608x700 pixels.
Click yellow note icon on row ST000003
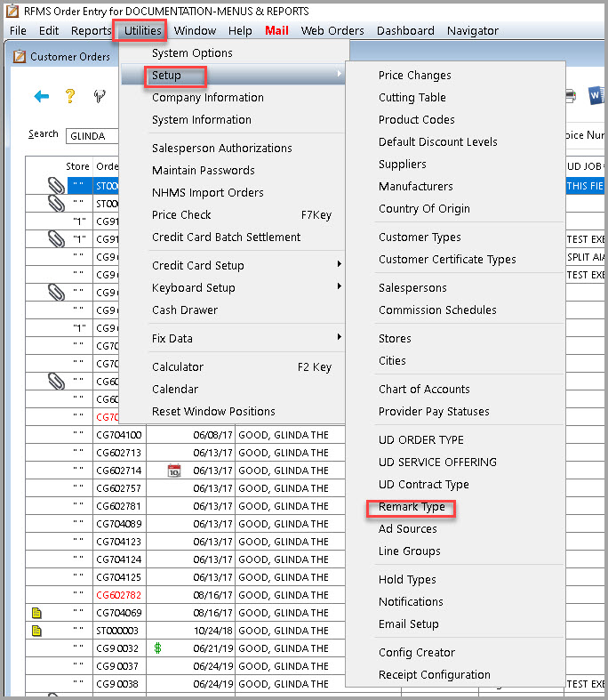click(x=36, y=631)
